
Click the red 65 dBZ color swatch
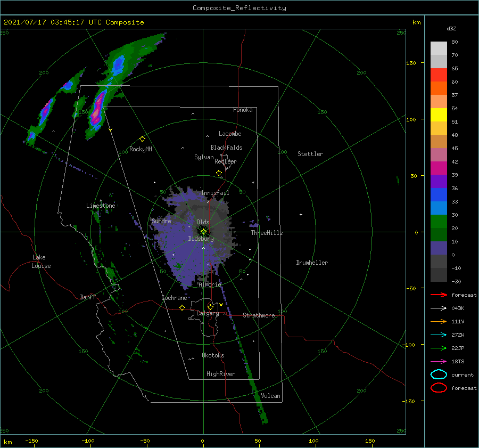(x=439, y=75)
